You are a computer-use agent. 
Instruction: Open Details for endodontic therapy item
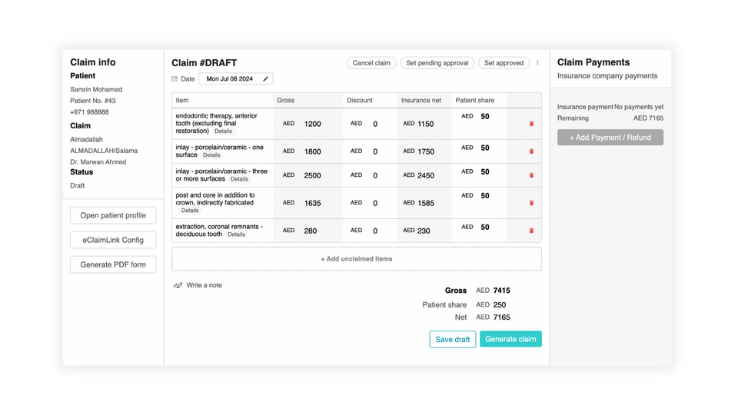[x=223, y=131]
